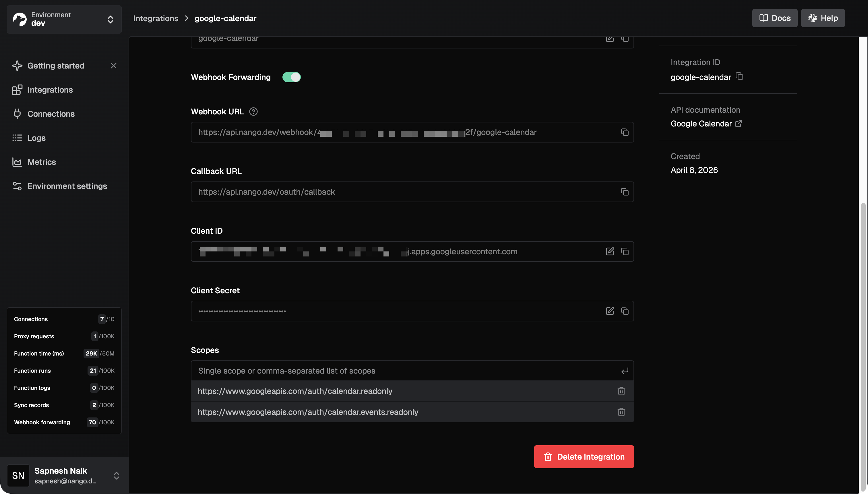Click the Delete integration button

584,457
